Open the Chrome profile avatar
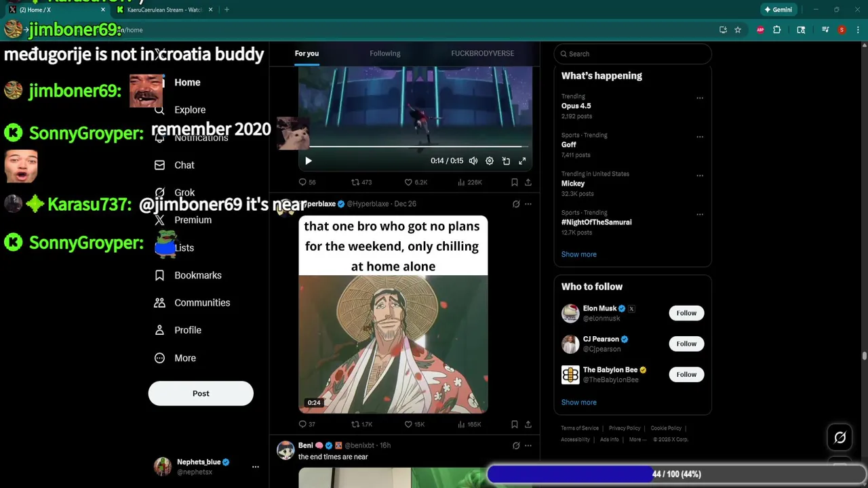Image resolution: width=868 pixels, height=488 pixels. [842, 30]
